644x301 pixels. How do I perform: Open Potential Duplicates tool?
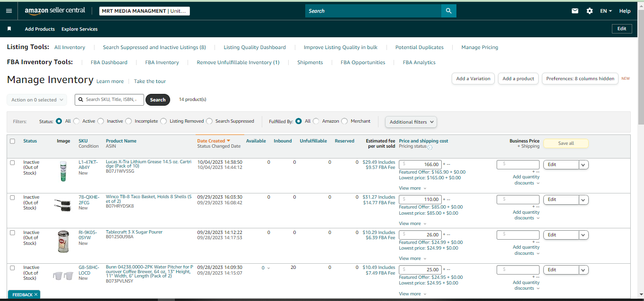click(x=420, y=47)
